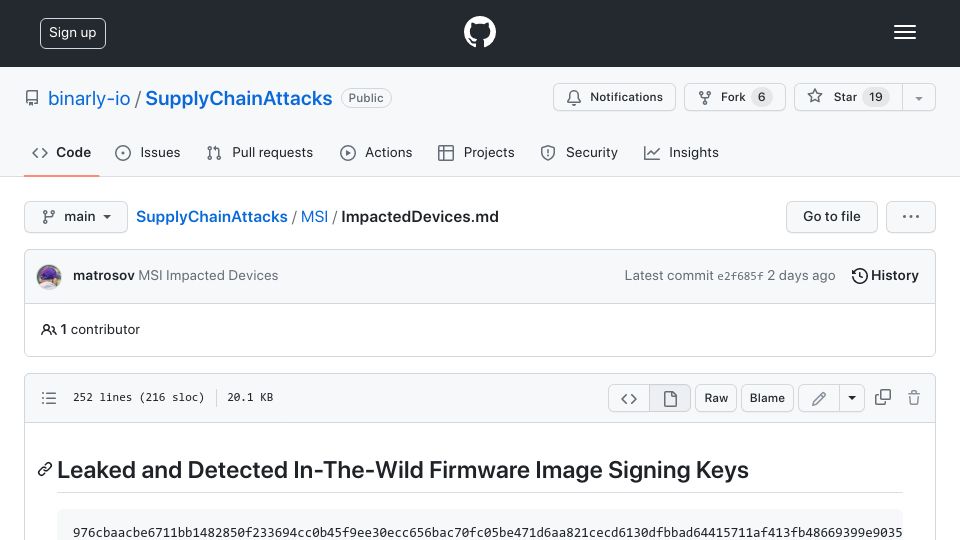Screen dimensions: 960x540
Task: Open the hamburger navigation menu
Action: coord(904,32)
